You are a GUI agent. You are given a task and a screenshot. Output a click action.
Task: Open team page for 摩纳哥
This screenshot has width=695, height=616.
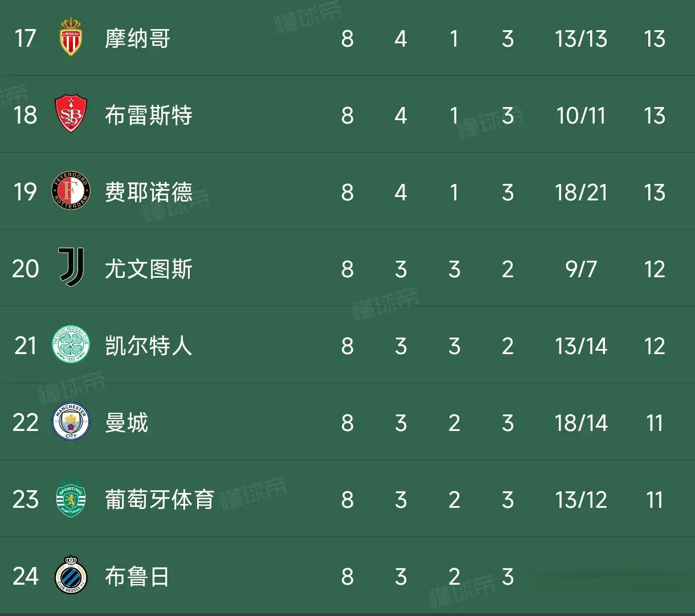coord(137,39)
